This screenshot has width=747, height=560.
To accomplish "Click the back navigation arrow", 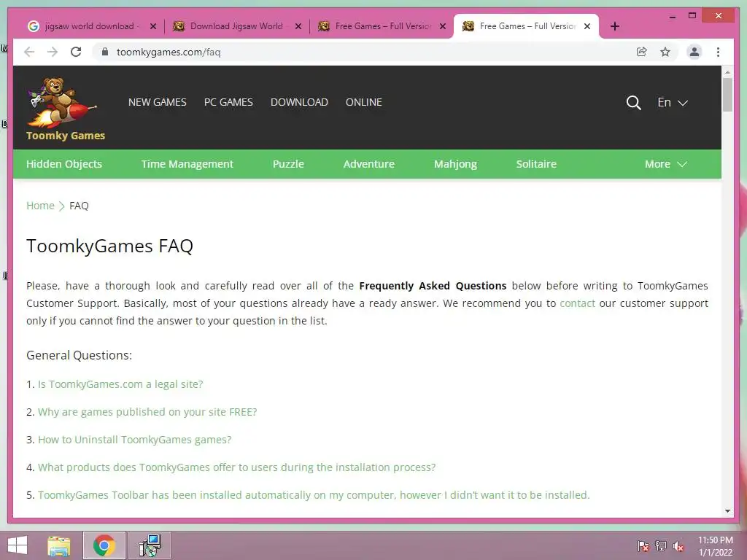I will pyautogui.click(x=29, y=52).
